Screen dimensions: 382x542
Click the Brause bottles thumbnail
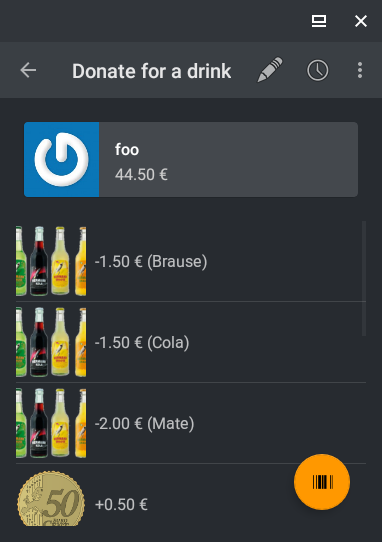click(51, 261)
